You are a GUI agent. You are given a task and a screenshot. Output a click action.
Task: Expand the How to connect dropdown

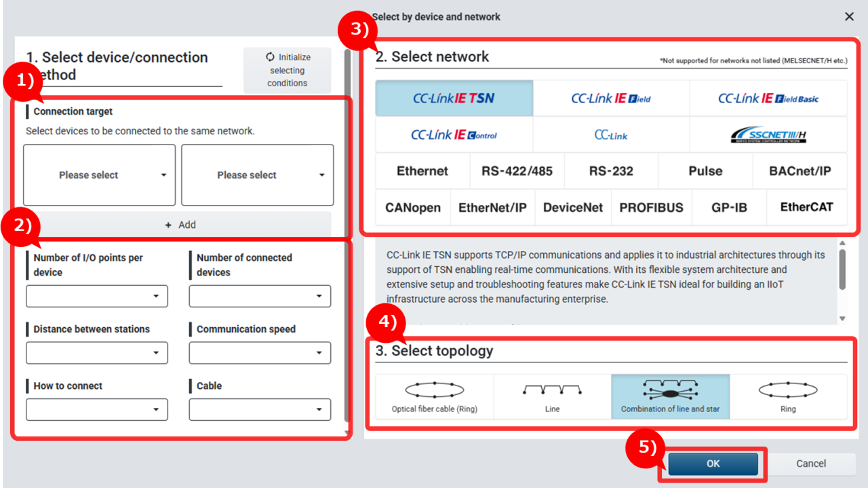97,410
